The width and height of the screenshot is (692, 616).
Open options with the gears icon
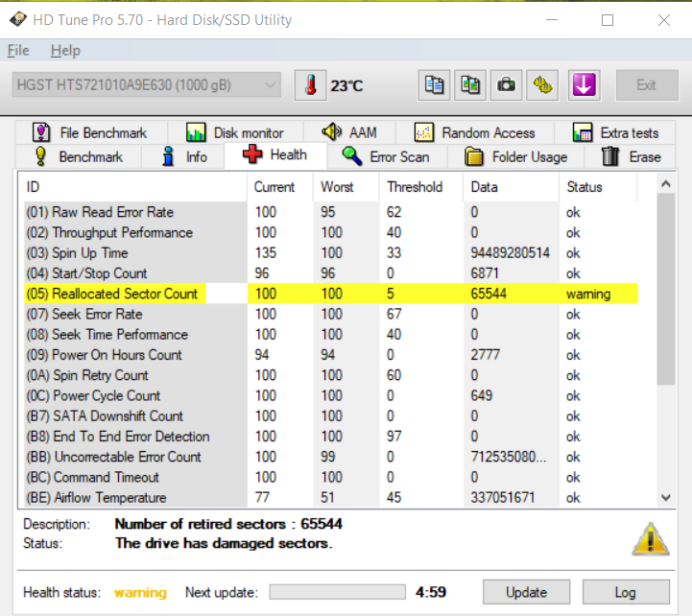tap(542, 85)
